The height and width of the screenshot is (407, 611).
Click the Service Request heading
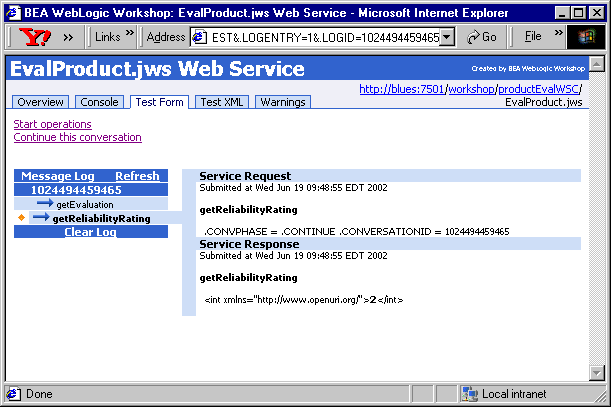tap(245, 176)
